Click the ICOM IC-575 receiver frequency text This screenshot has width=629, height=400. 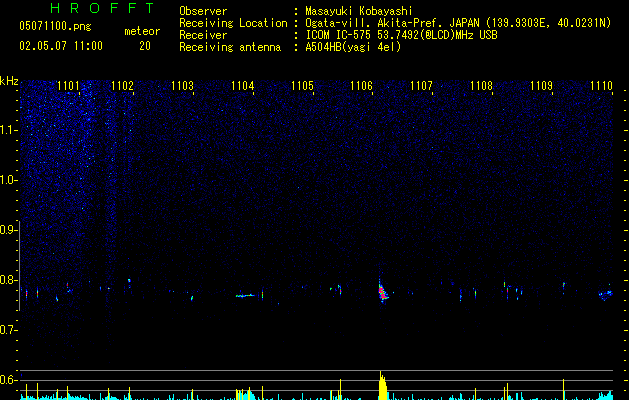coord(401,35)
